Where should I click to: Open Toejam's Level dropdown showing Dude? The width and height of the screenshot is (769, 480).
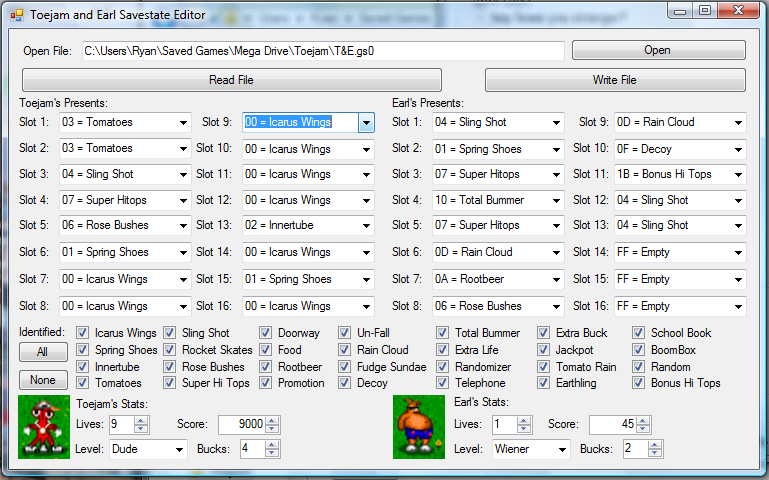coord(179,450)
